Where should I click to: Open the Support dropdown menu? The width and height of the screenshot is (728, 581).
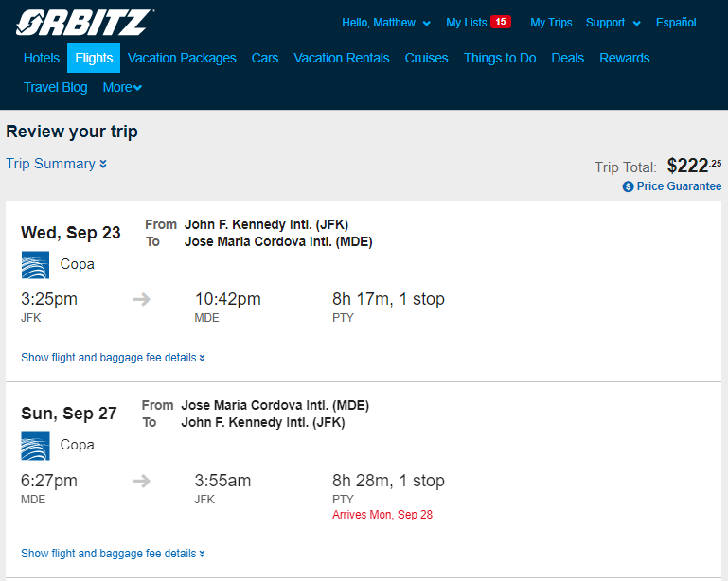tap(613, 23)
